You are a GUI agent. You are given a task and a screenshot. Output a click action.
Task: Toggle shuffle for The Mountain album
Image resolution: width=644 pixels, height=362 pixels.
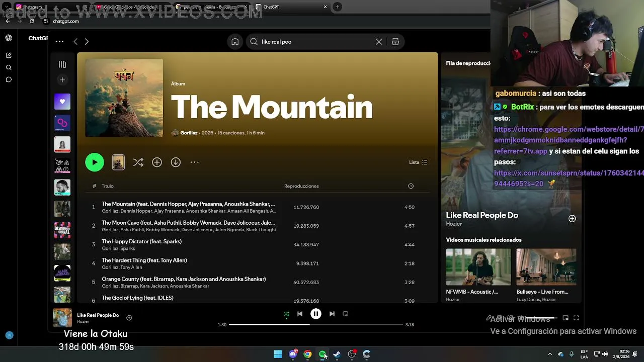[x=138, y=162]
